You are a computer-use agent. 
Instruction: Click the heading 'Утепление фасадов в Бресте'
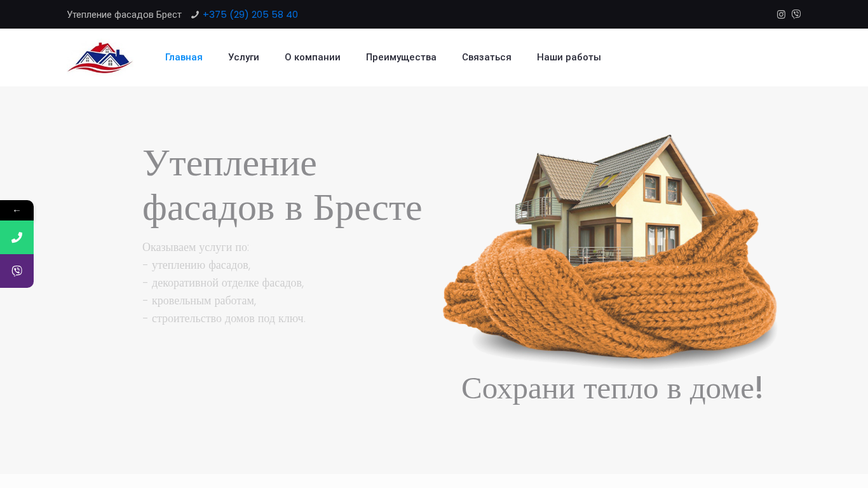pyautogui.click(x=282, y=185)
